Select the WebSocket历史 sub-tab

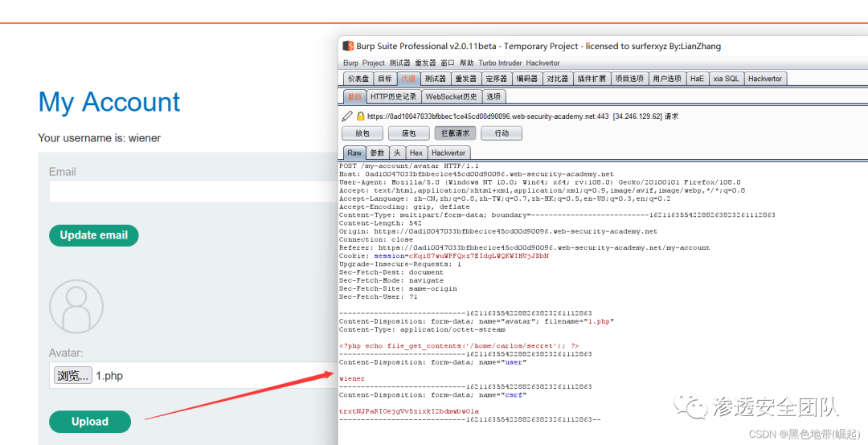(x=451, y=96)
